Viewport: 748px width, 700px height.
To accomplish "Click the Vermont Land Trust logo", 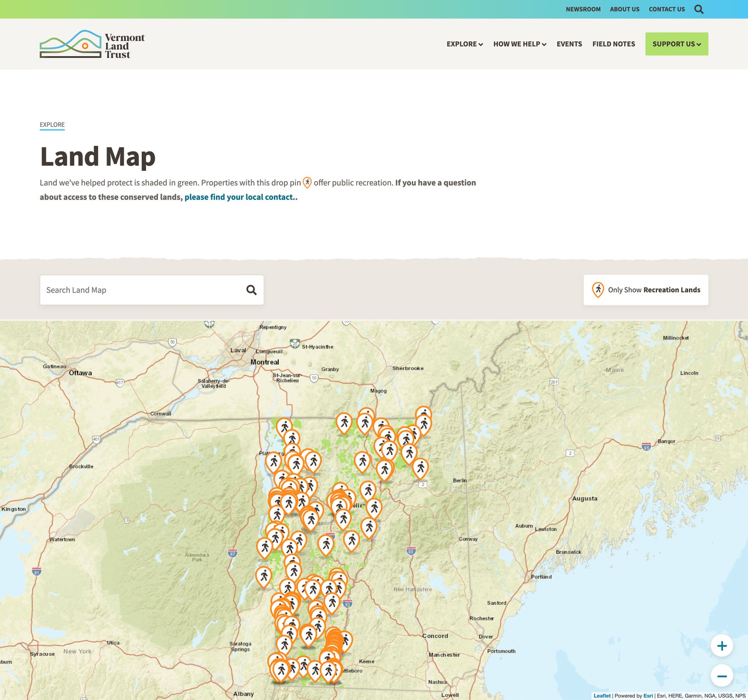I will [x=92, y=44].
